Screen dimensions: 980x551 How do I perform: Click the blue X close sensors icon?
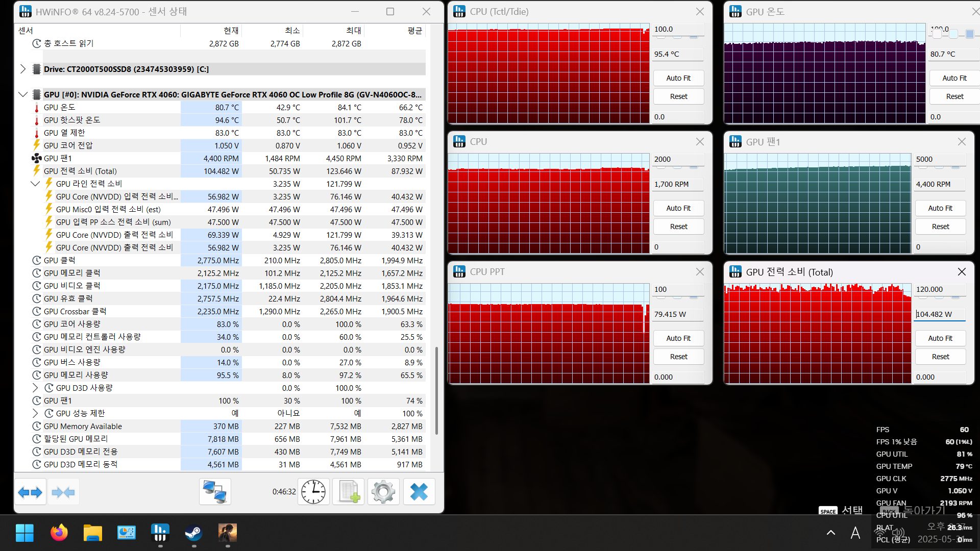pos(419,492)
